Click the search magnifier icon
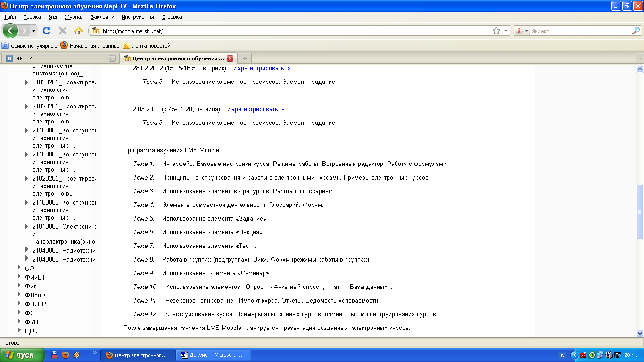The width and height of the screenshot is (644, 362). [x=636, y=31]
